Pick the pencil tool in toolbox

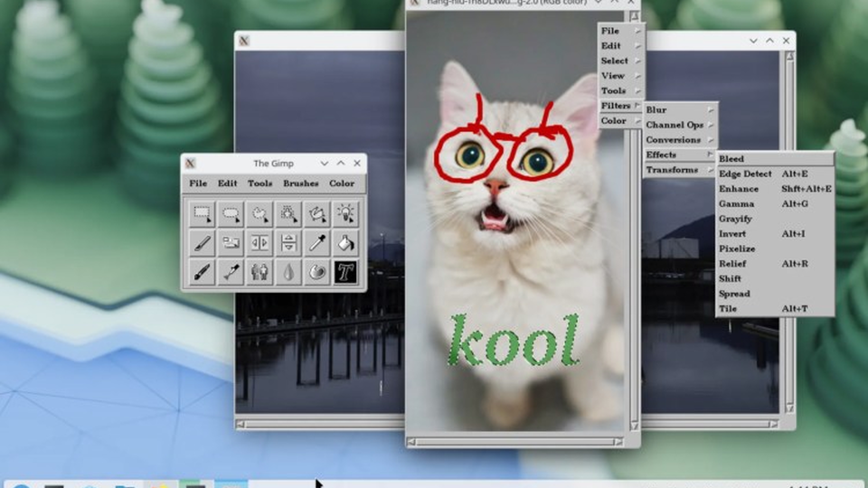click(x=202, y=243)
